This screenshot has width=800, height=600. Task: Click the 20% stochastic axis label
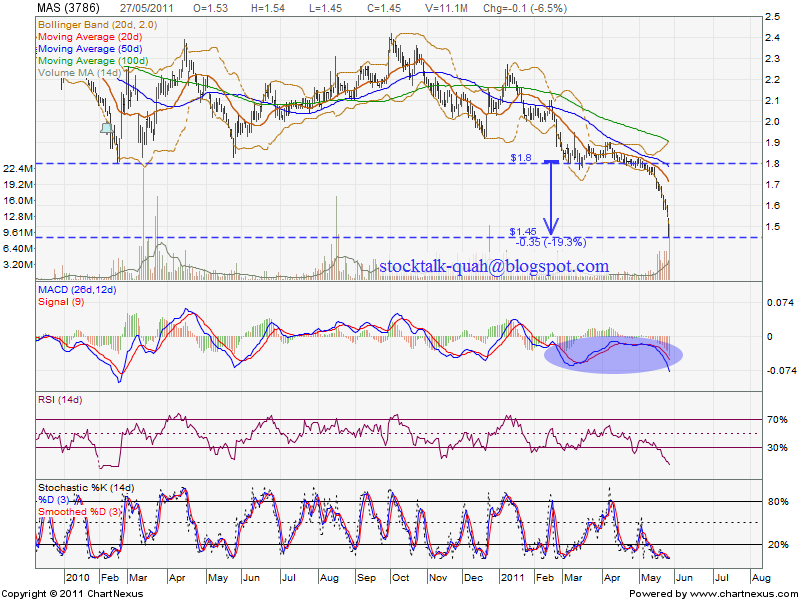[778, 545]
